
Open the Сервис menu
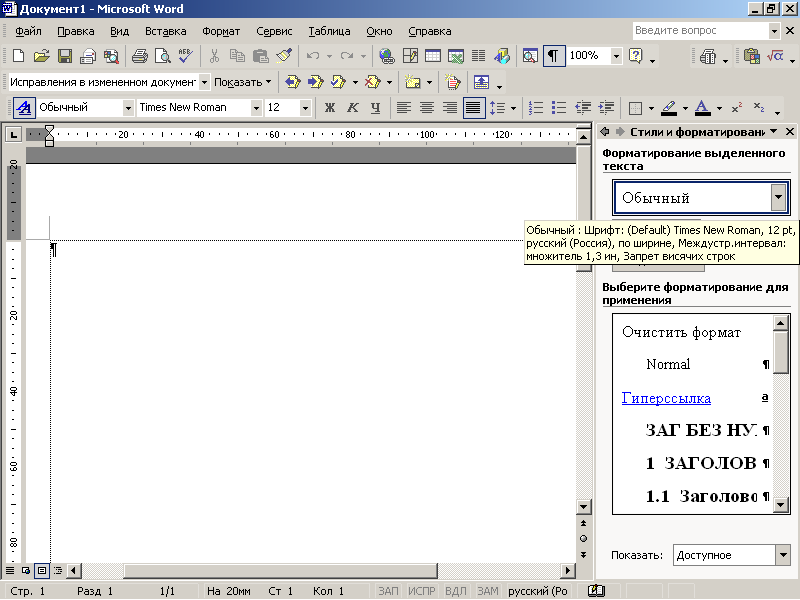coord(274,31)
